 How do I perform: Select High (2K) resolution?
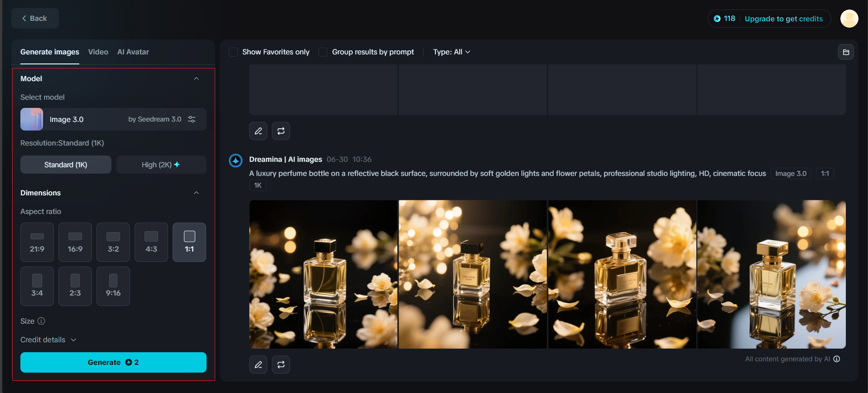161,165
